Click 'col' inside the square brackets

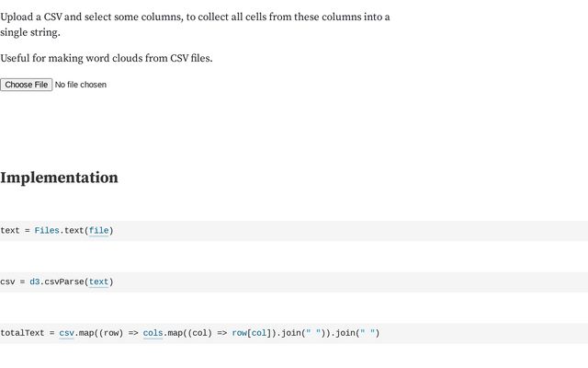[x=259, y=333]
